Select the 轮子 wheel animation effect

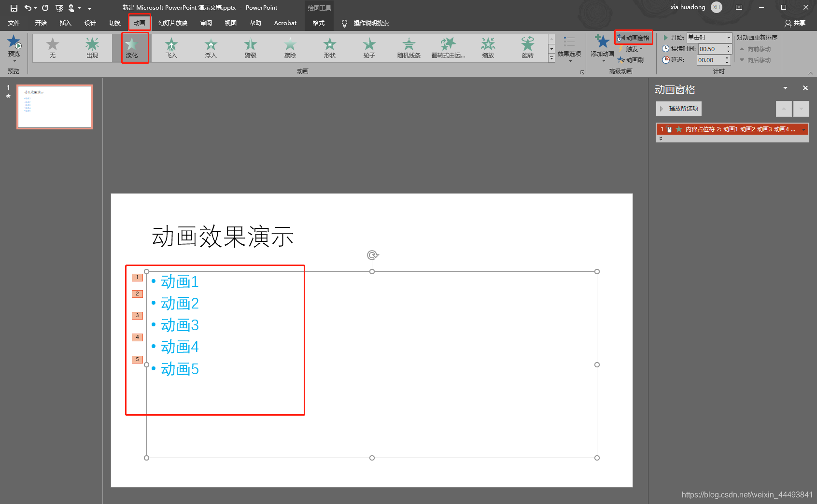[369, 48]
